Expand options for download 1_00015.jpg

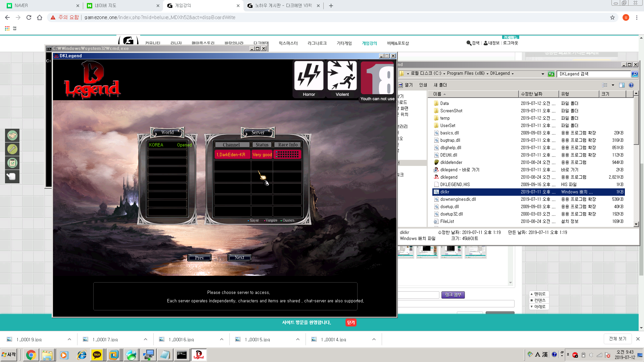pos(298,339)
